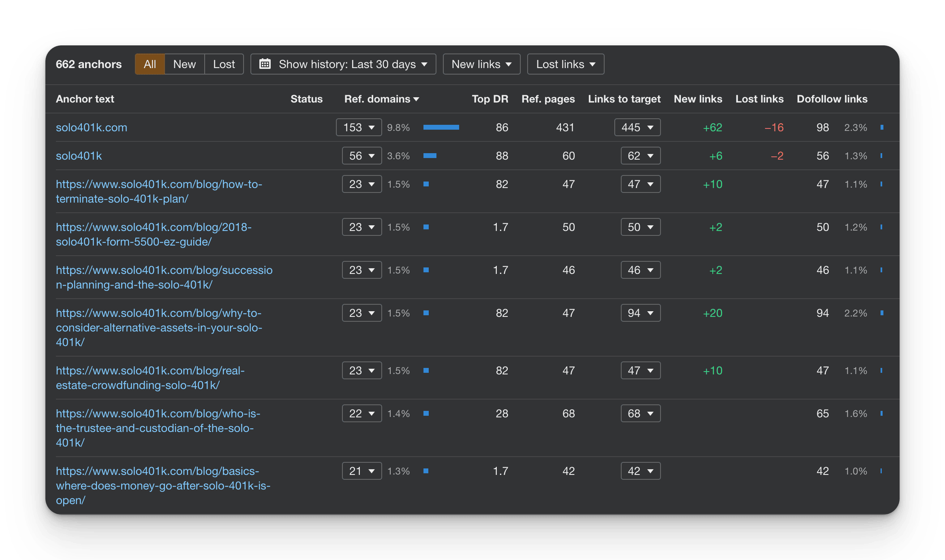Sort by Top DR column header
This screenshot has width=945, height=560.
point(490,99)
